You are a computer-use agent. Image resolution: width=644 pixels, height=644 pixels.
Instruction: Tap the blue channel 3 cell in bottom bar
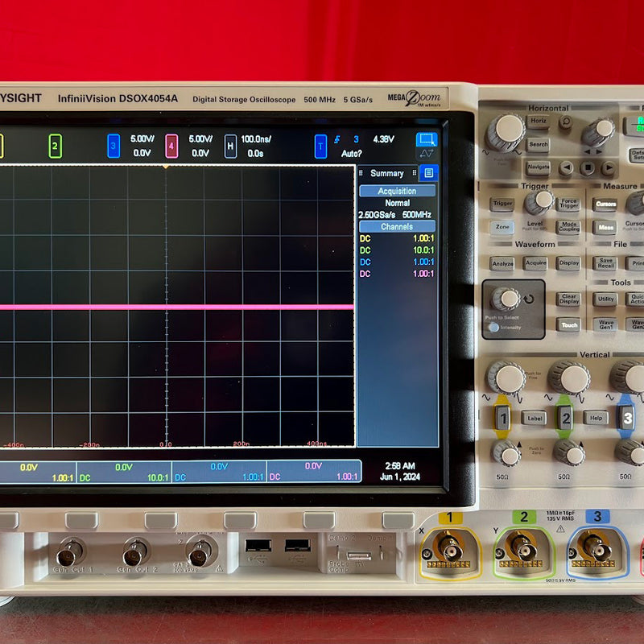[219, 472]
